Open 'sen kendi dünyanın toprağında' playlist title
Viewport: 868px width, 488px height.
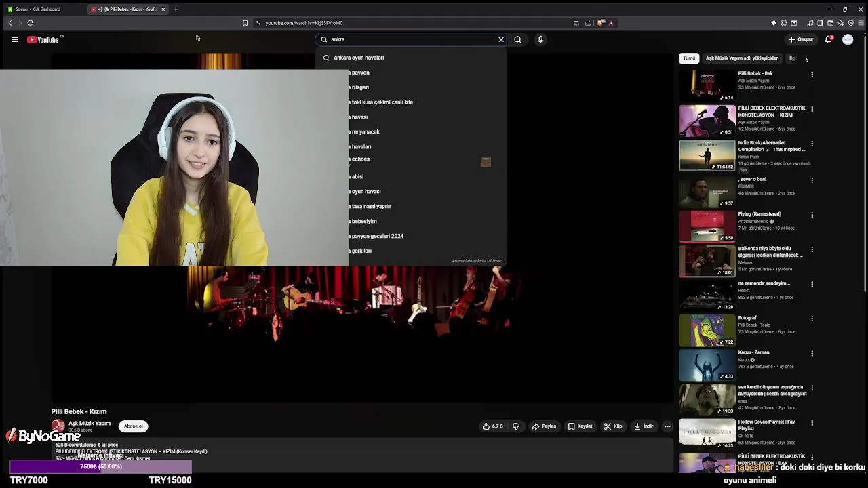[772, 390]
